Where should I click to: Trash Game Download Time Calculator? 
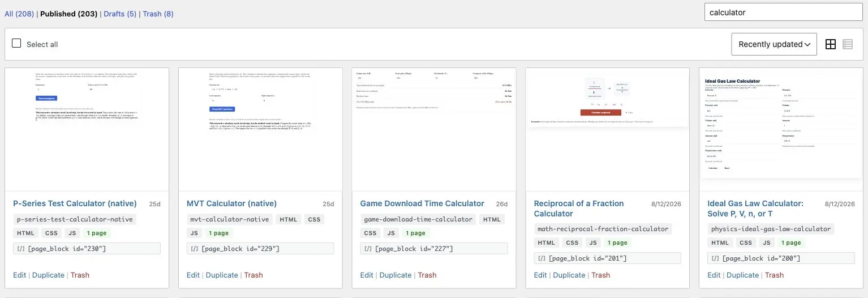click(427, 275)
